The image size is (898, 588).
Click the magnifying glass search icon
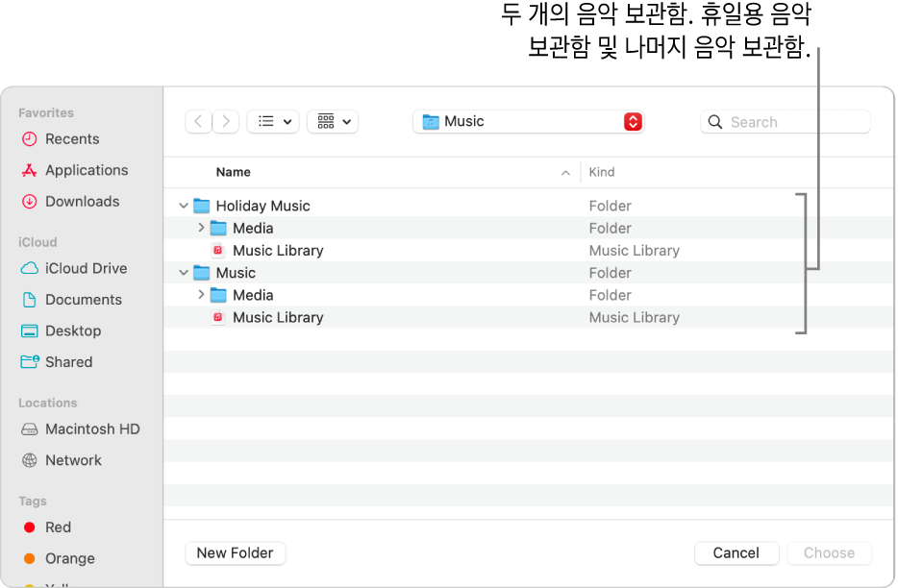pyautogui.click(x=715, y=122)
